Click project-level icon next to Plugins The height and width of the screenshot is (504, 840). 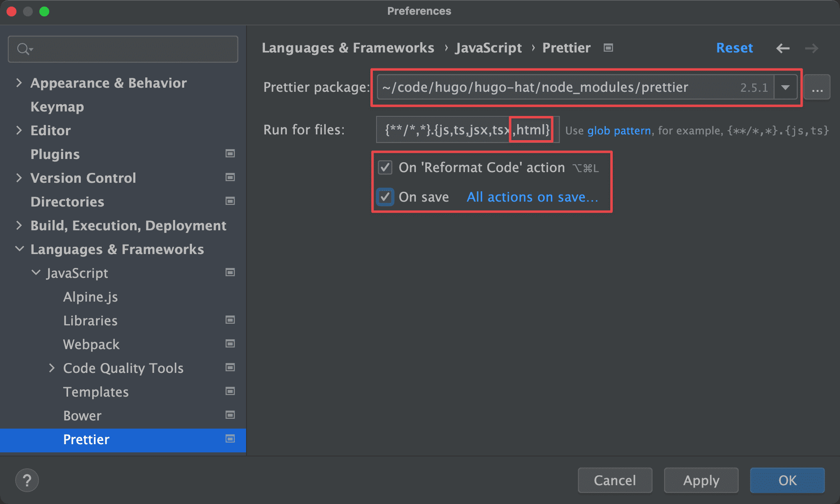coord(230,154)
